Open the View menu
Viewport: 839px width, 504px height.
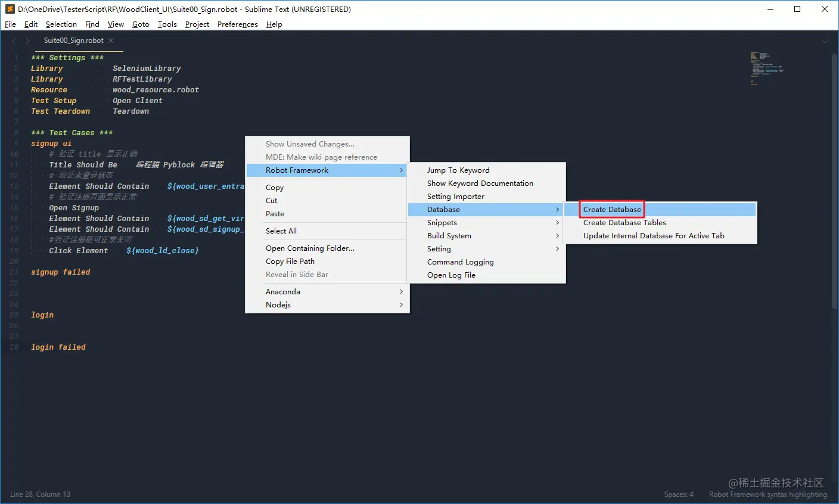pyautogui.click(x=116, y=24)
